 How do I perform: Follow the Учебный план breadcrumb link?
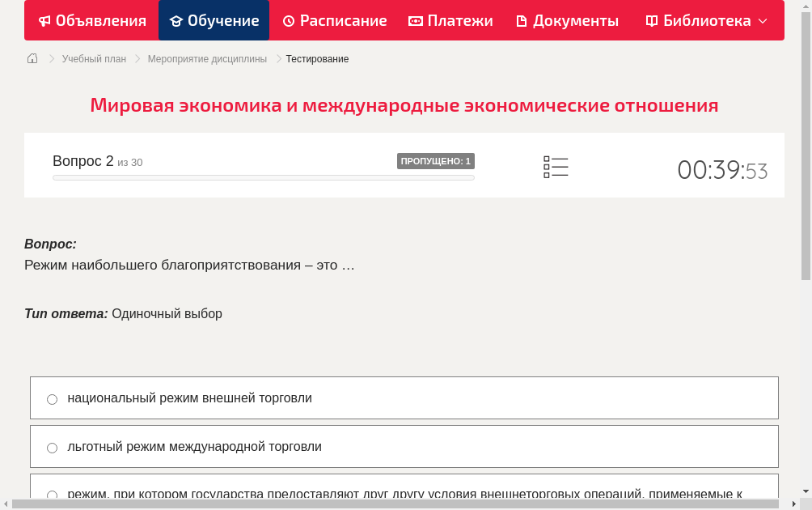click(95, 58)
